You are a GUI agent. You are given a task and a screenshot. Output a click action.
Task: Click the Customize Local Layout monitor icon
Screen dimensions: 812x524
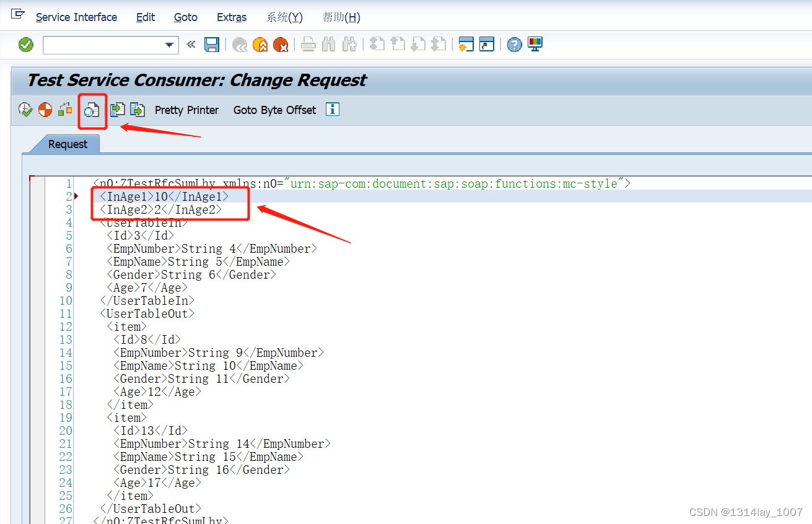tap(535, 44)
